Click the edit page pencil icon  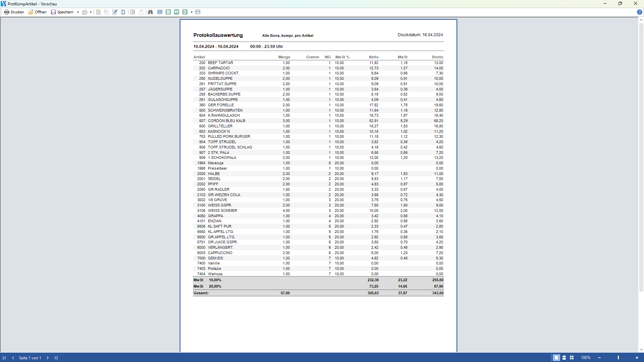115,12
